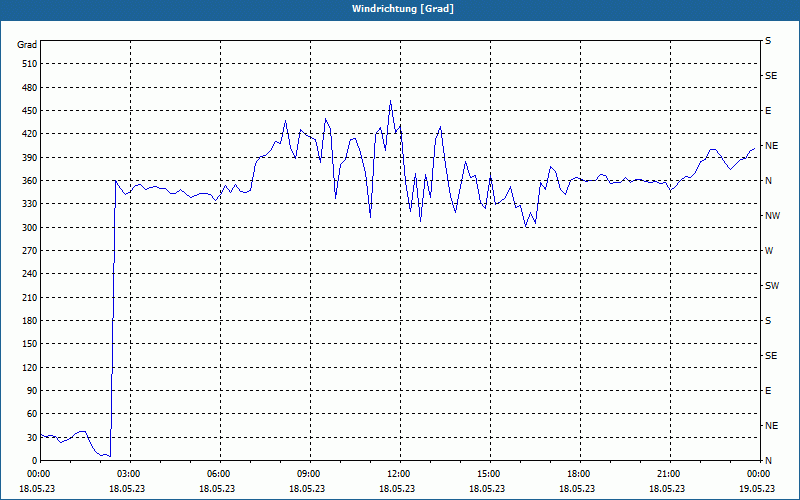This screenshot has height=500, width=800.
Task: Select the 18.05.23 date under 15:00
Action: pyautogui.click(x=487, y=488)
